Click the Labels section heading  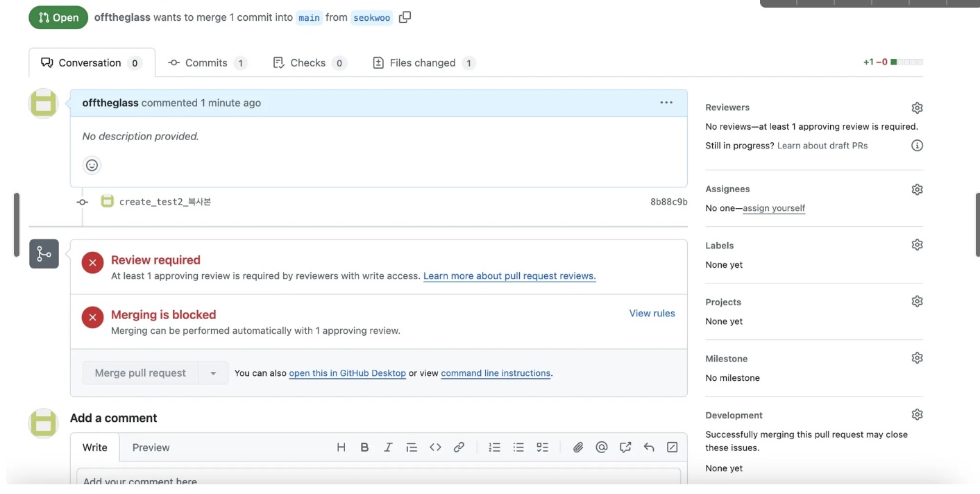720,246
